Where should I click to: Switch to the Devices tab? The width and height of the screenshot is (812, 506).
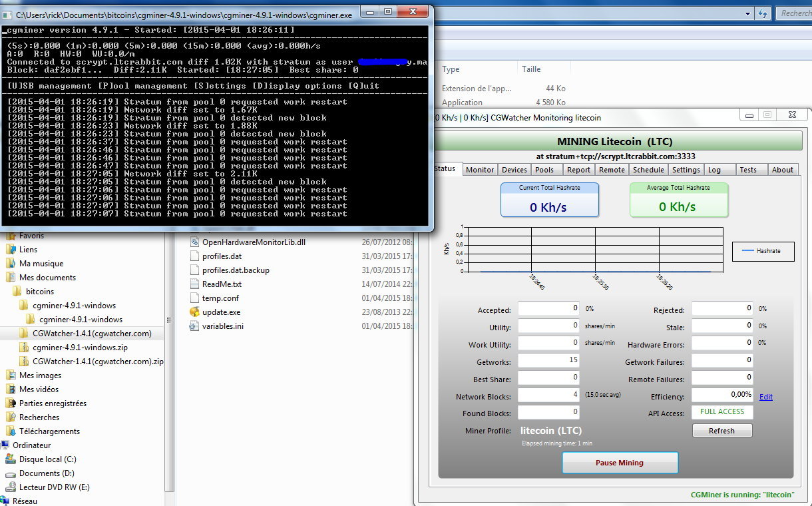click(x=514, y=170)
